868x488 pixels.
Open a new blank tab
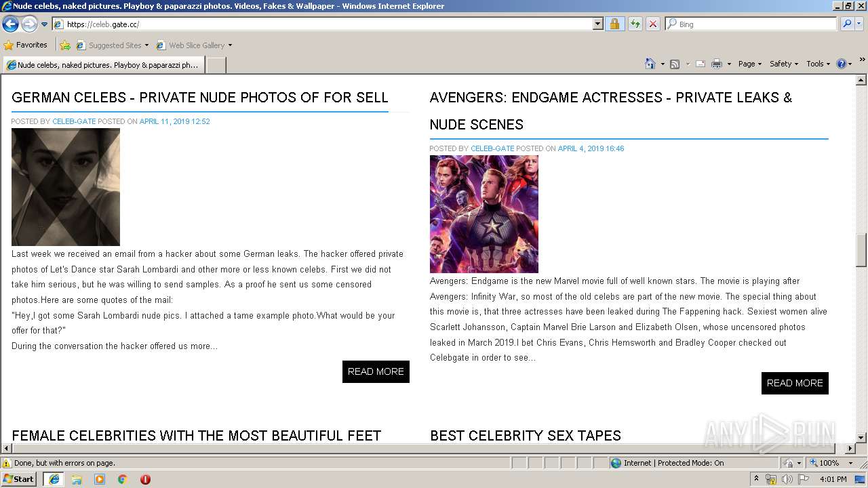[x=216, y=65]
